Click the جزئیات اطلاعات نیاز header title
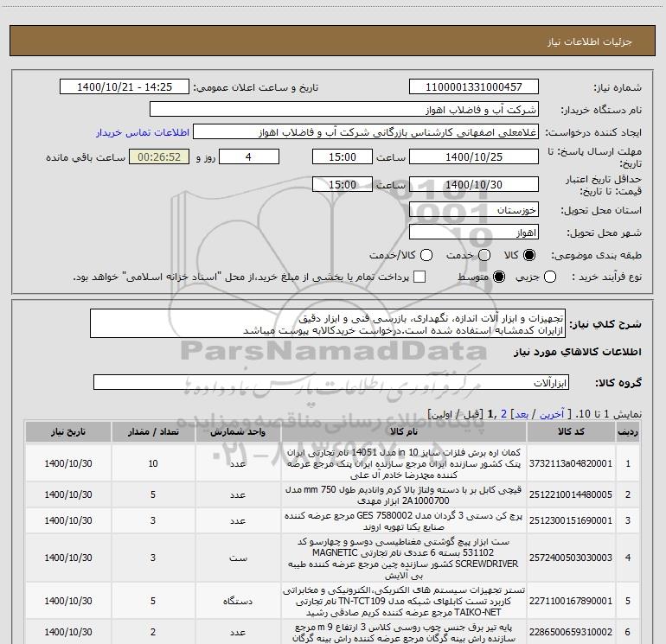The image size is (666, 644). click(590, 41)
